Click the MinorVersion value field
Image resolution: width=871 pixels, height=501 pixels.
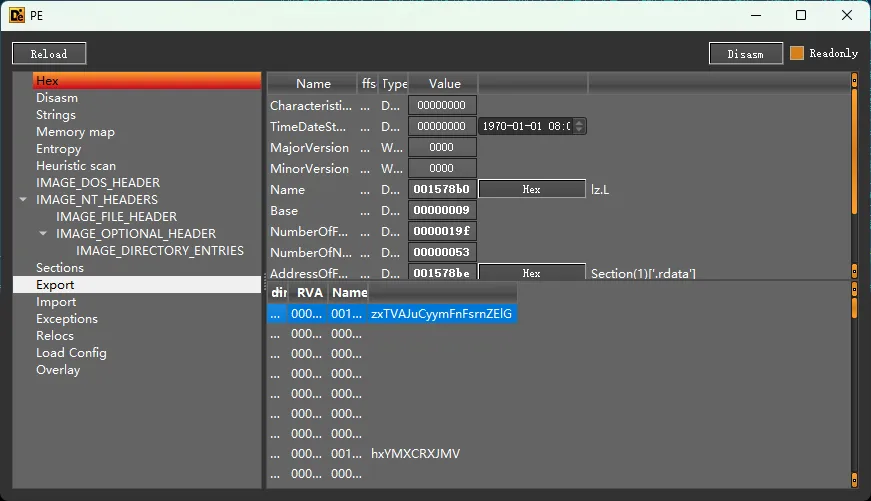pyautogui.click(x=442, y=168)
